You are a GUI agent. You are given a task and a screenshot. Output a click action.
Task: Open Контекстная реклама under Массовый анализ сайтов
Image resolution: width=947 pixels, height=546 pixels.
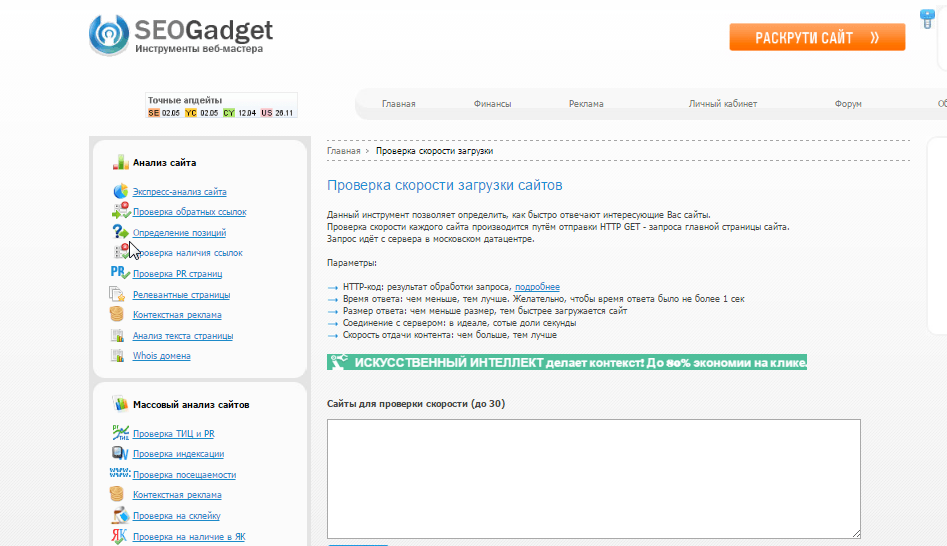point(177,495)
